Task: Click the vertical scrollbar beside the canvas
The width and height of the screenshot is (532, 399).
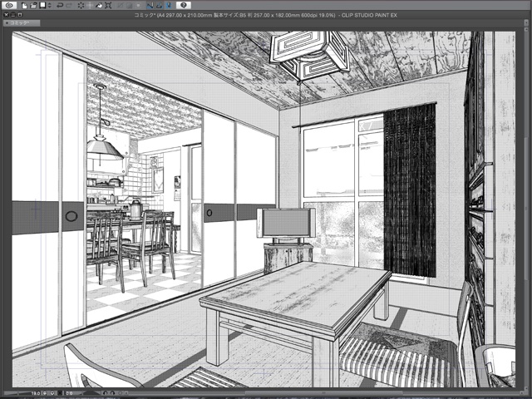Action: tap(525, 207)
